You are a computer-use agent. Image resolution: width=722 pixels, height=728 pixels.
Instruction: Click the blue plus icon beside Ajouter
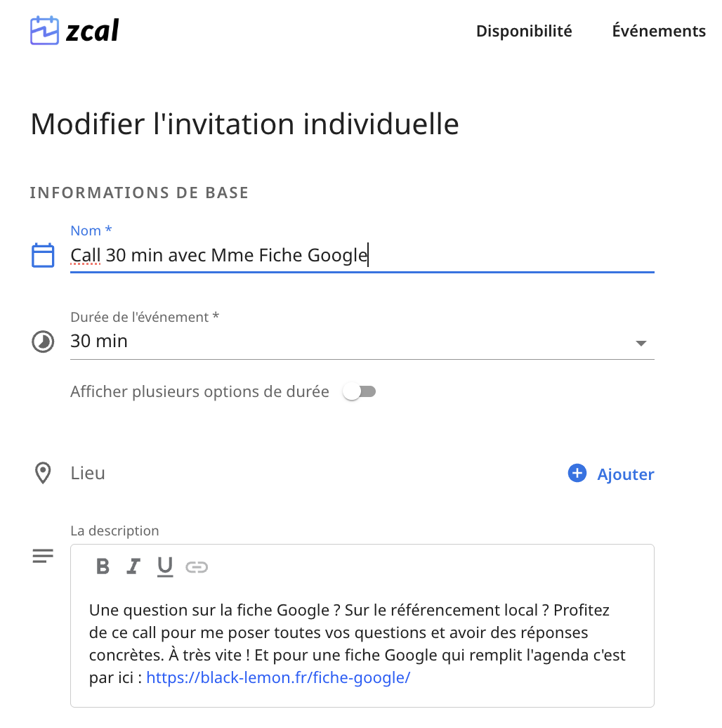[577, 473]
